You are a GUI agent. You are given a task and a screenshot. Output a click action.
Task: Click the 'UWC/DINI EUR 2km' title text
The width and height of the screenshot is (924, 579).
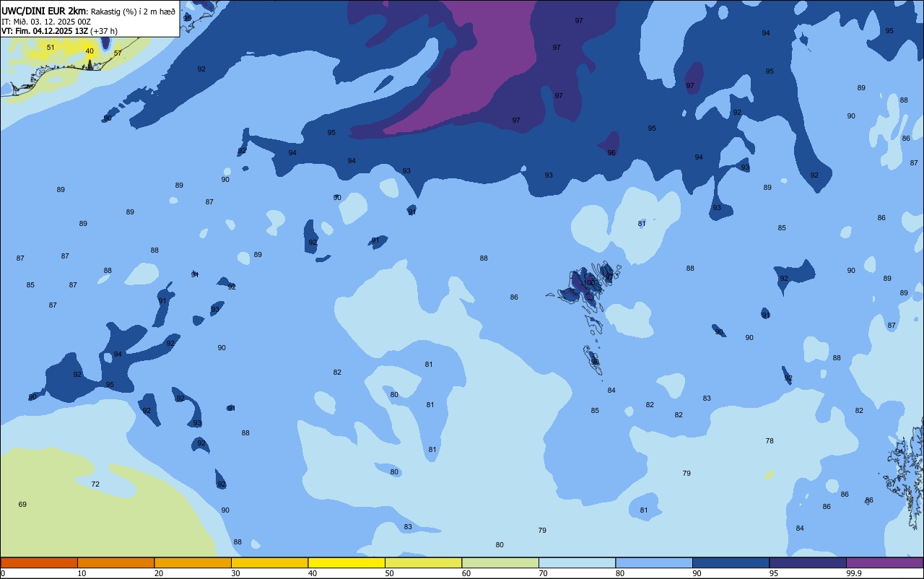tap(44, 11)
